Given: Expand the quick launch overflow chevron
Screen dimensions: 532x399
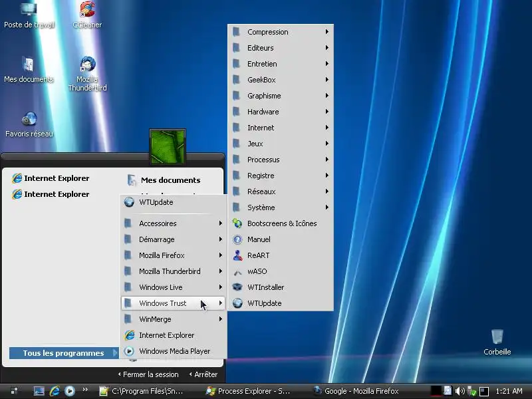Looking at the screenshot, I should coord(85,390).
